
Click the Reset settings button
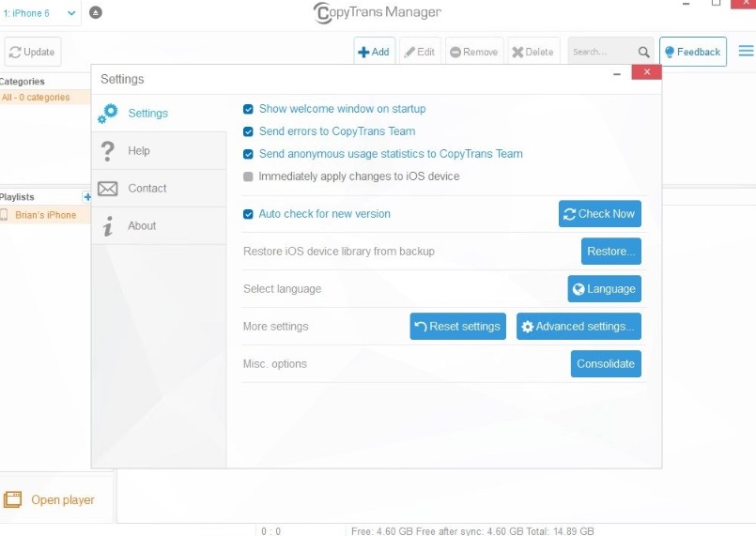pos(457,327)
